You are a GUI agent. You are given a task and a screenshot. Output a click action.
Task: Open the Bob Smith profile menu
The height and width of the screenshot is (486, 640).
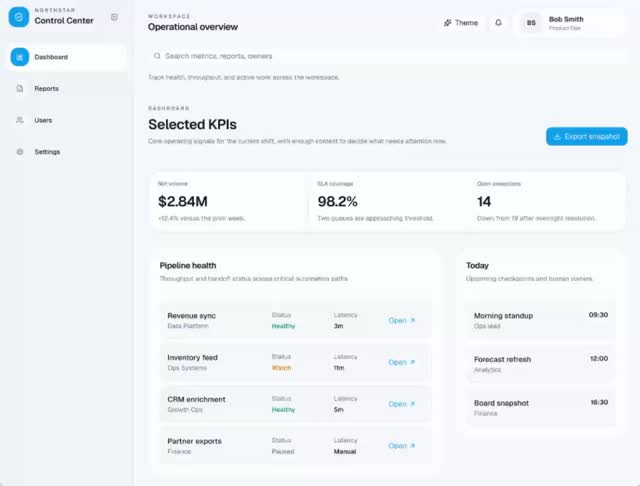click(570, 23)
